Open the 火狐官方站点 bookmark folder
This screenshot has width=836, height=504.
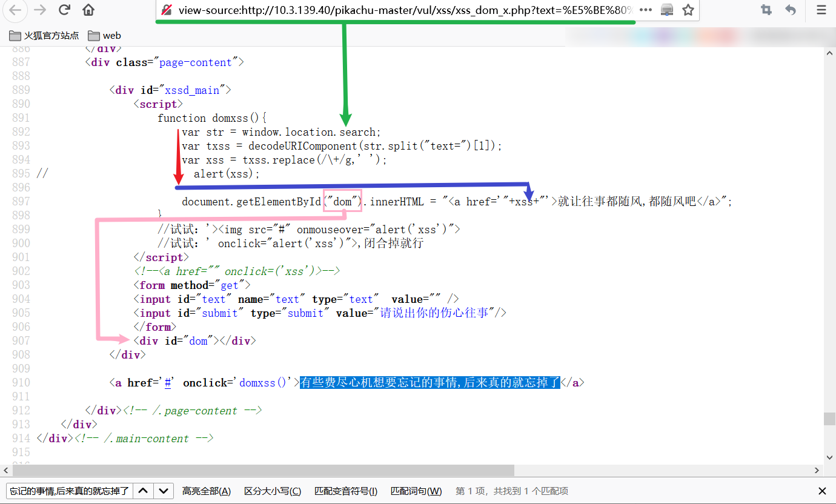point(44,36)
